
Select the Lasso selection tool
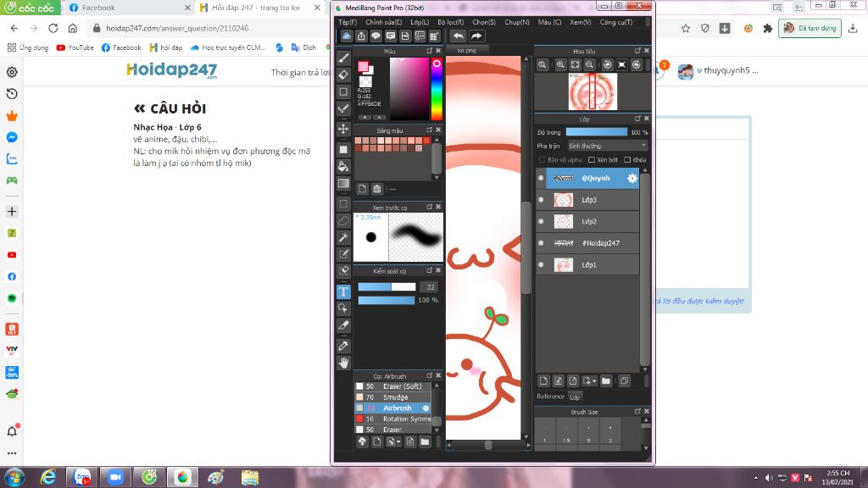click(343, 221)
